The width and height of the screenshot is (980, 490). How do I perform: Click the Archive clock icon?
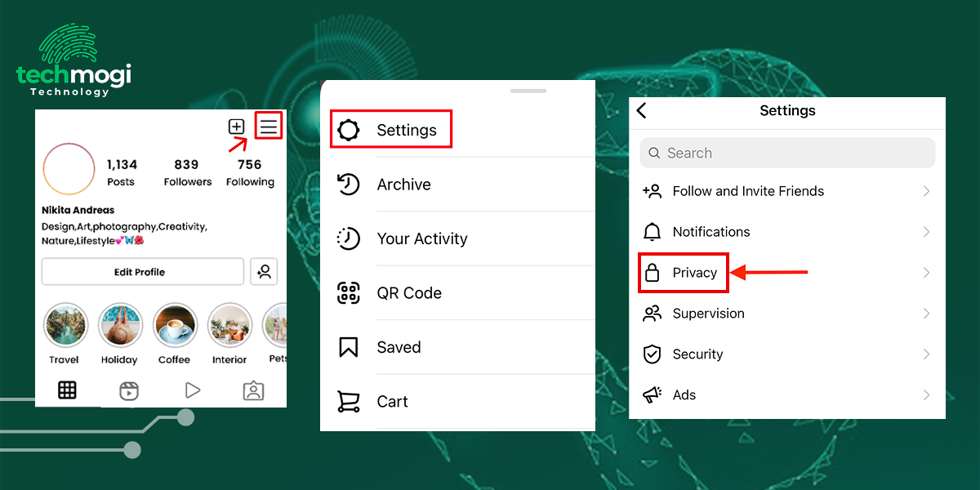349,185
